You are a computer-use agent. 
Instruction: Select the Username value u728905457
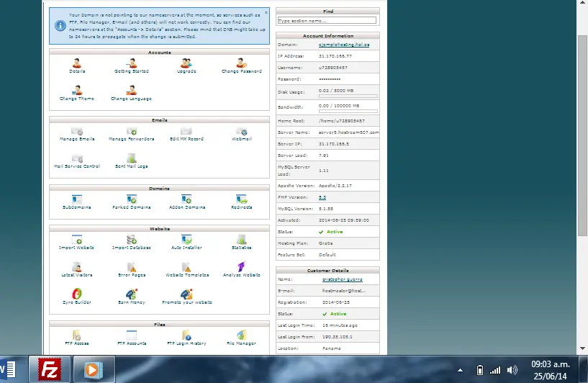click(x=333, y=68)
